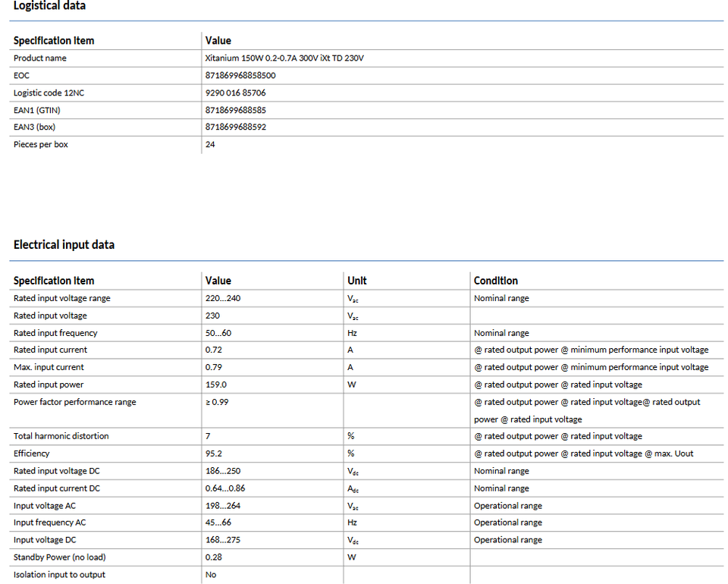Click the 'Condition' column header
The image size is (728, 584).
(x=495, y=281)
